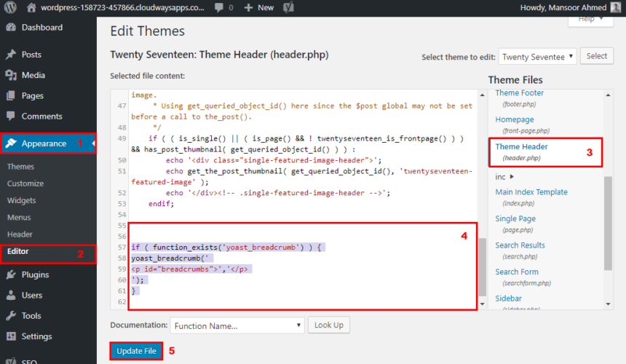The width and height of the screenshot is (626, 364).
Task: Open Yoast SEO admin bar icon
Action: [288, 7]
